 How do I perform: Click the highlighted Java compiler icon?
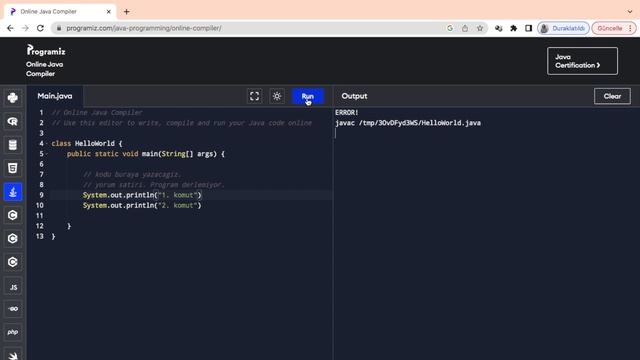[13, 192]
